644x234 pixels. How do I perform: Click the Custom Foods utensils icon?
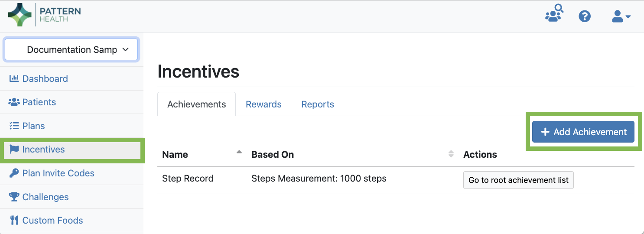pyautogui.click(x=14, y=221)
